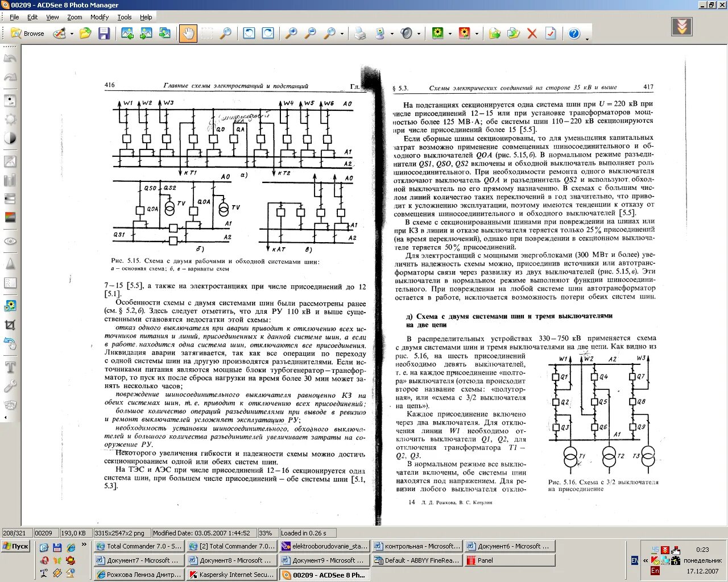Click the Save floppy disk icon
The height and width of the screenshot is (582, 728).
tap(104, 34)
